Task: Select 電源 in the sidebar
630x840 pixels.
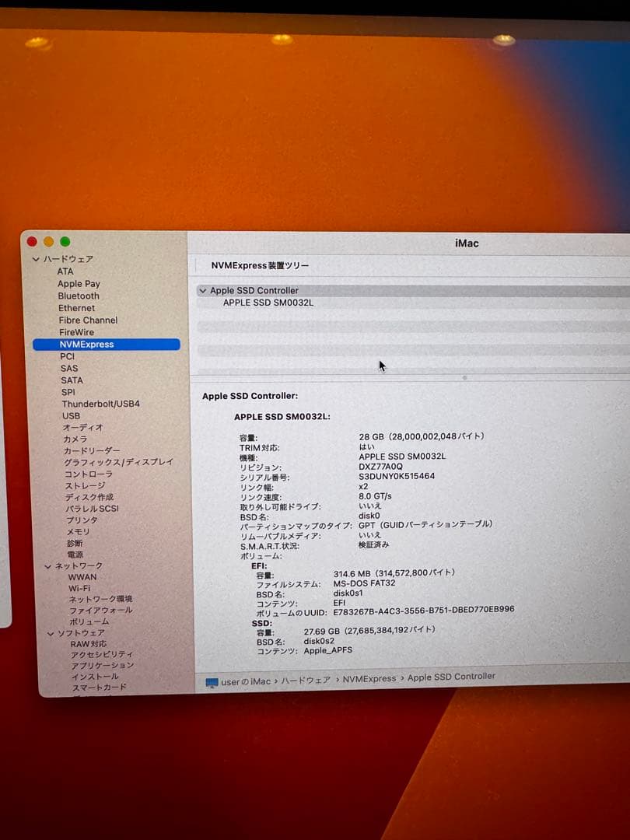Action: point(75,555)
